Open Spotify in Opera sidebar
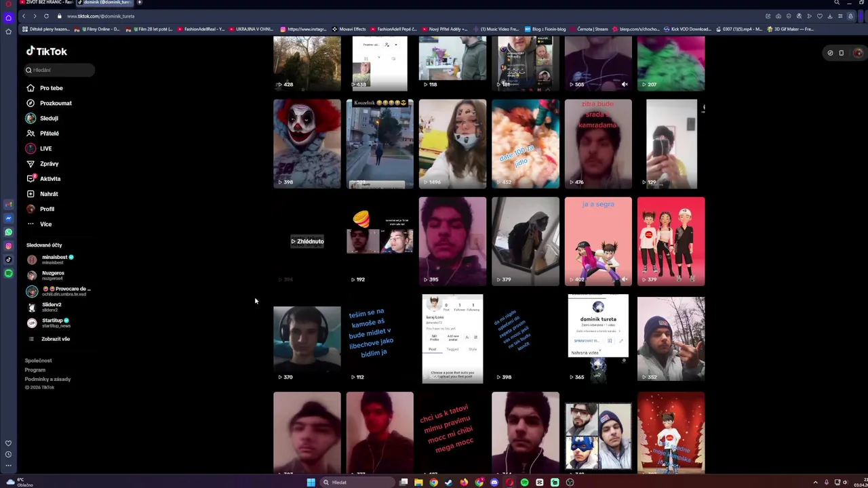The height and width of the screenshot is (488, 868). [8, 273]
